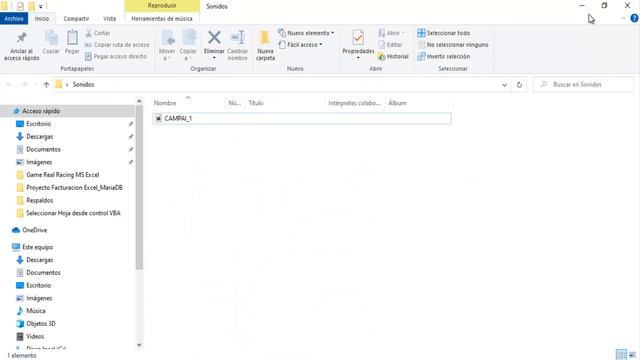Click Invertir selección
640x360 pixels.
[444, 56]
